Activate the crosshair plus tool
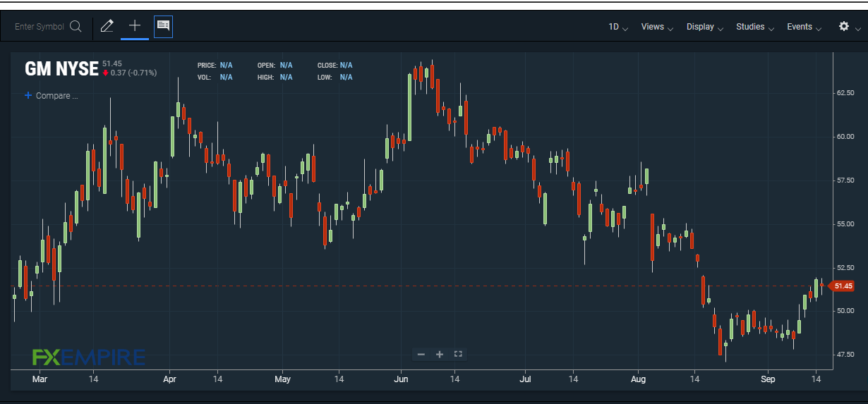The height and width of the screenshot is (404, 868). click(135, 26)
